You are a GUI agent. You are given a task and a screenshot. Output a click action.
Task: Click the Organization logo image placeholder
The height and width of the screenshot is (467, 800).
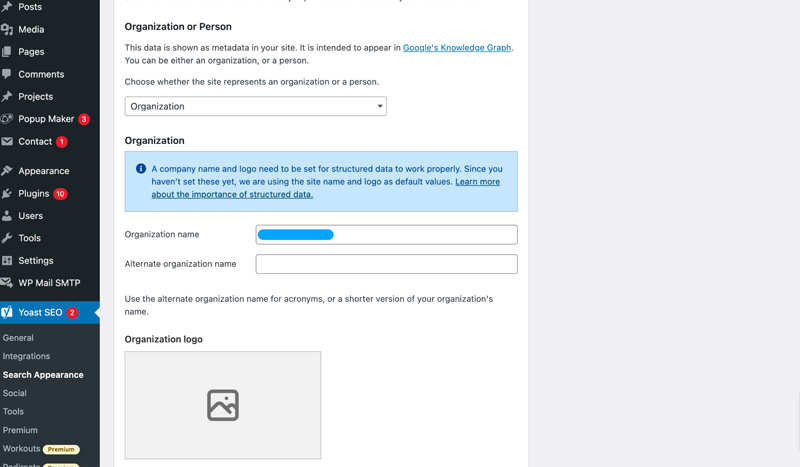coord(223,405)
